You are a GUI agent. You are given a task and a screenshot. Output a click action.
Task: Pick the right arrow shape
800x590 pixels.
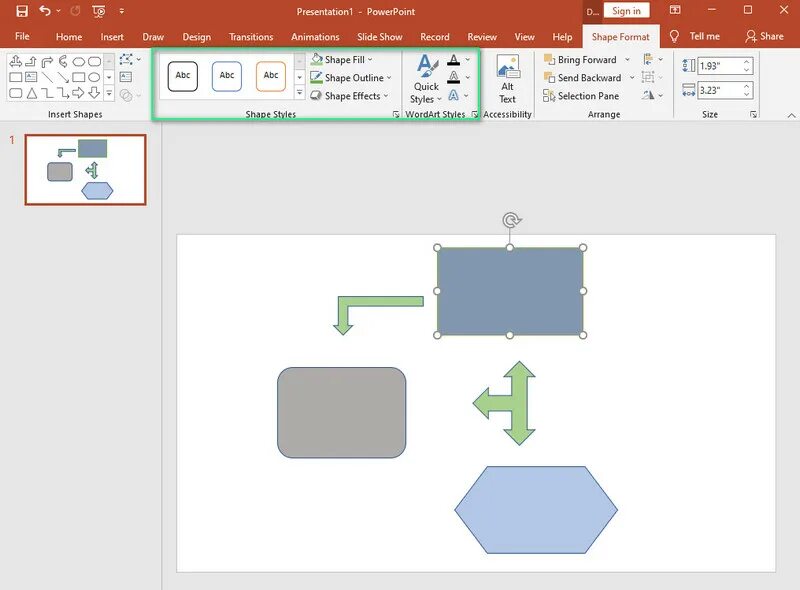click(78, 93)
